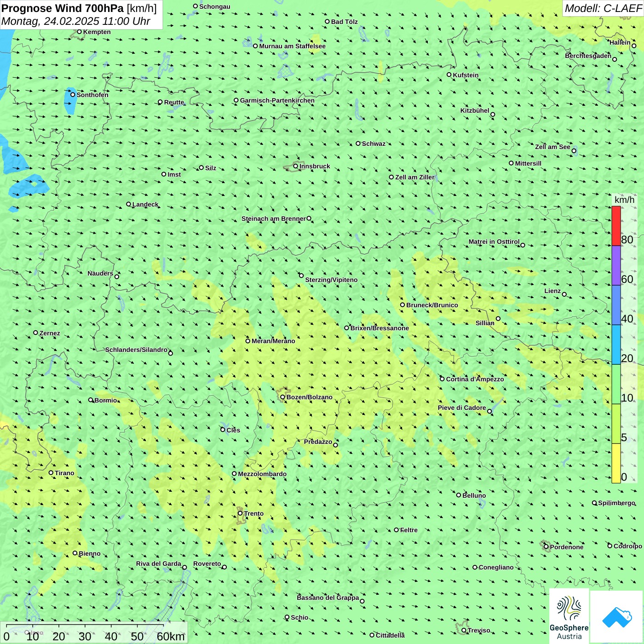Click the 'Feltre' label
The height and width of the screenshot is (644, 644).
click(409, 530)
